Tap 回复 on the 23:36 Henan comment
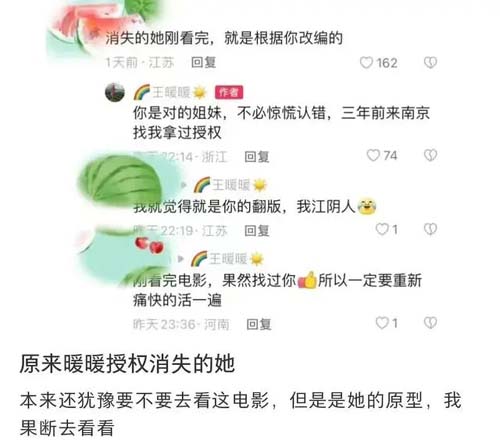The image size is (500, 440). [x=259, y=324]
